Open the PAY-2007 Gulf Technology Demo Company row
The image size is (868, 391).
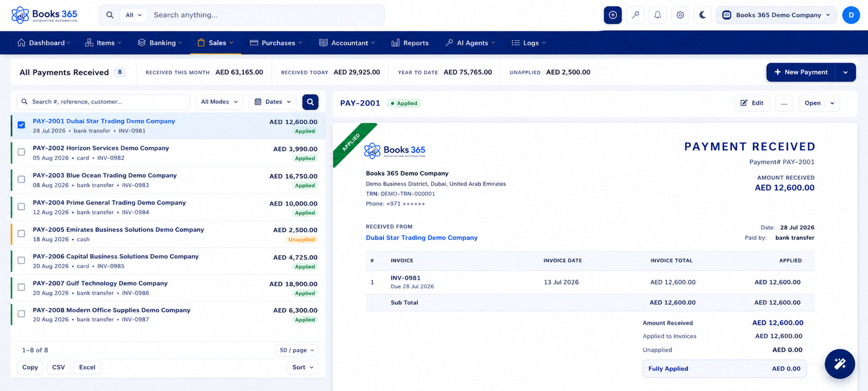pyautogui.click(x=168, y=288)
